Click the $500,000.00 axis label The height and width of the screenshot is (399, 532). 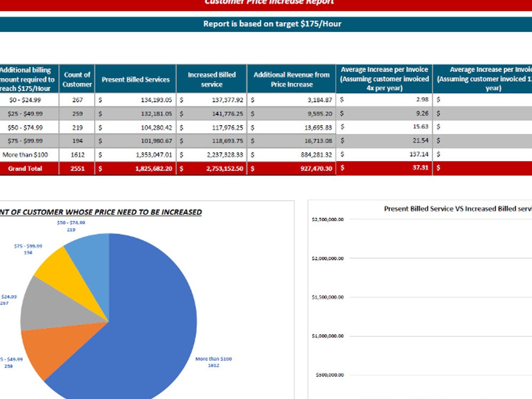329,375
